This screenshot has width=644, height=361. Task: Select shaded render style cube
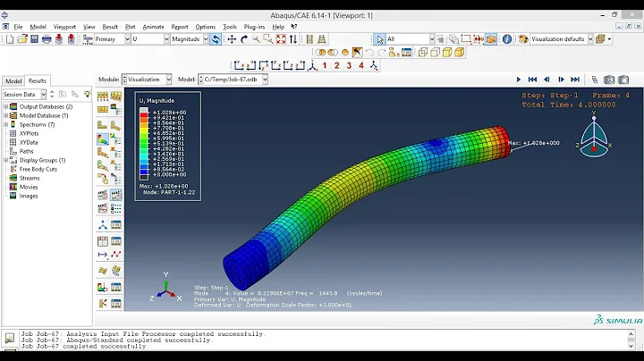point(459,52)
